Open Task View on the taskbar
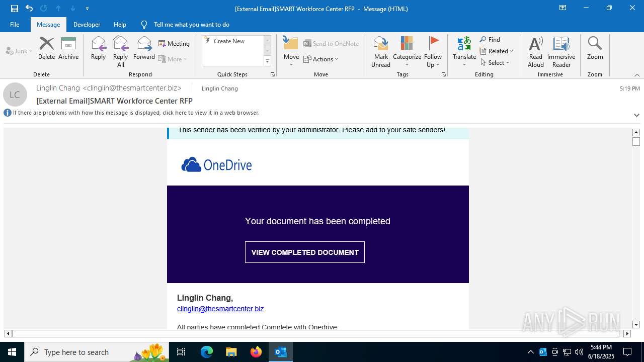 point(181,352)
